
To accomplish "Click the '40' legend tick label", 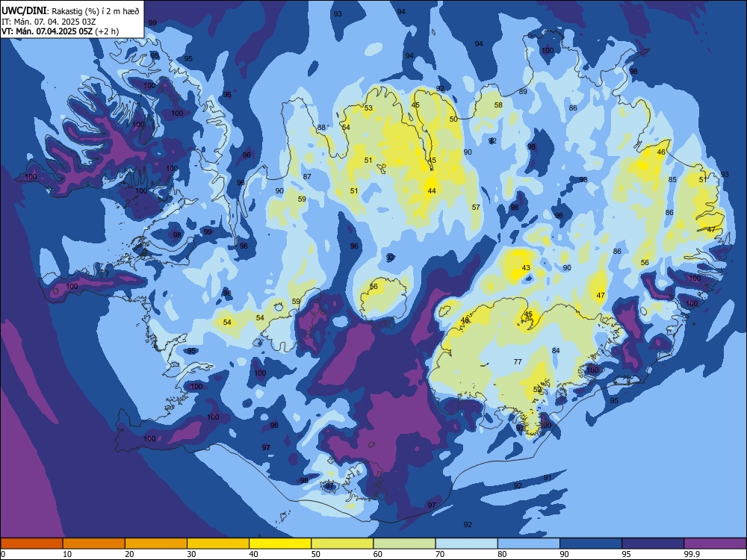I will pos(253,554).
